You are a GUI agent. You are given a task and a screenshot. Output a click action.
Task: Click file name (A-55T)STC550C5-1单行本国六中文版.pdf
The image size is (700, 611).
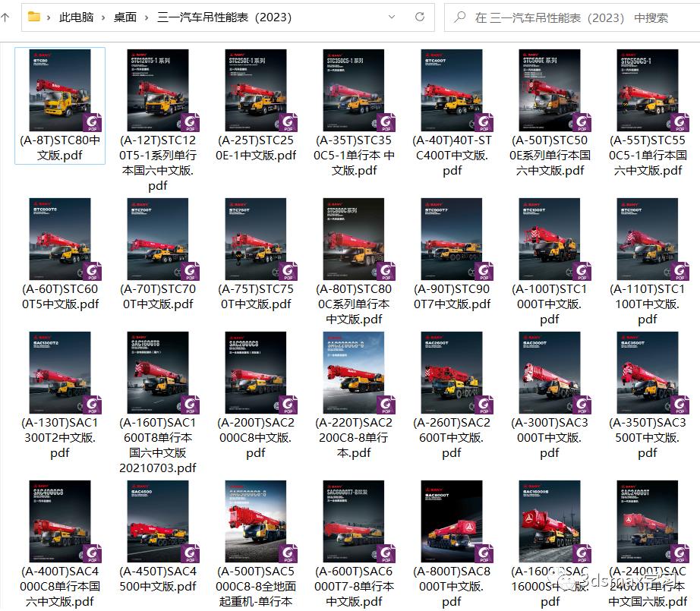tap(648, 156)
